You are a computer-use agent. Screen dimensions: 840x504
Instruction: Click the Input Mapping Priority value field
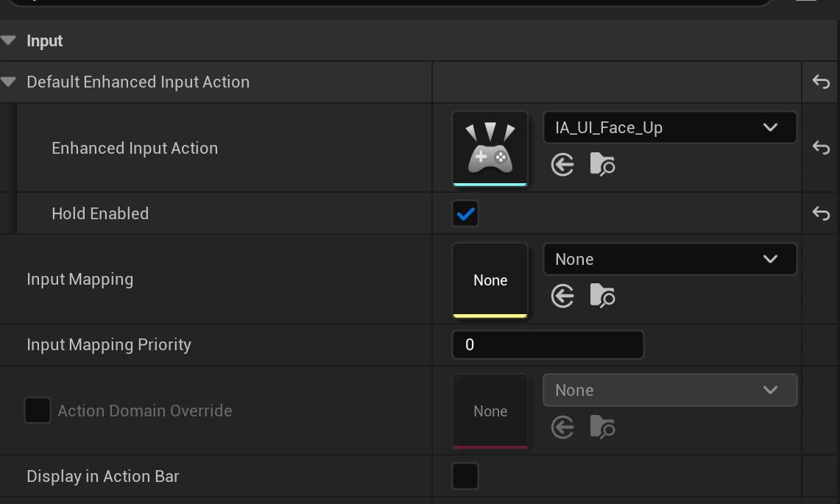click(x=547, y=344)
